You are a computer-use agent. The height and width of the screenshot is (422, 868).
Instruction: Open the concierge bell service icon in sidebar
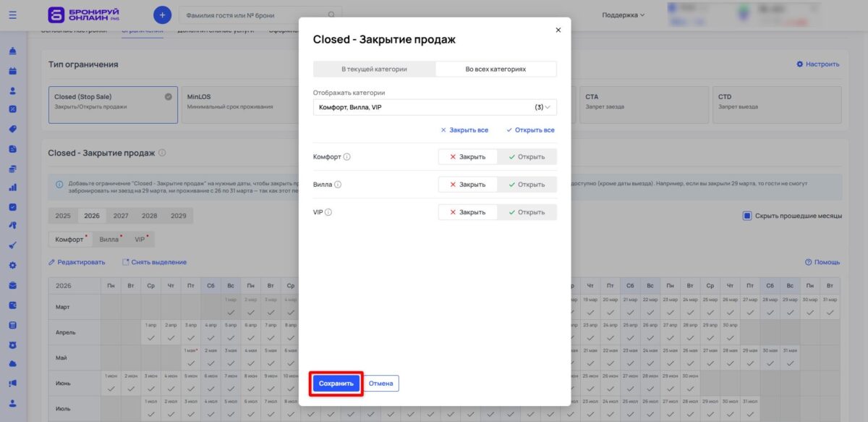12,52
